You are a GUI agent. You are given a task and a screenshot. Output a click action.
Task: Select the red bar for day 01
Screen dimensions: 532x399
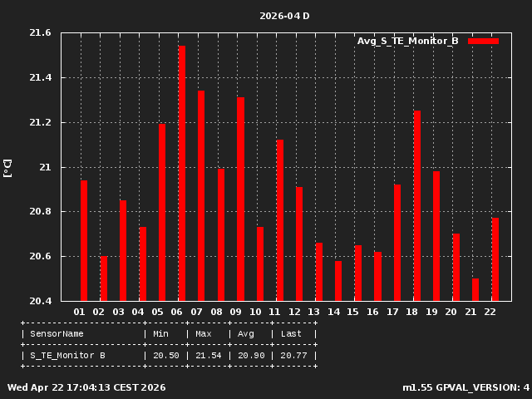coord(84,240)
